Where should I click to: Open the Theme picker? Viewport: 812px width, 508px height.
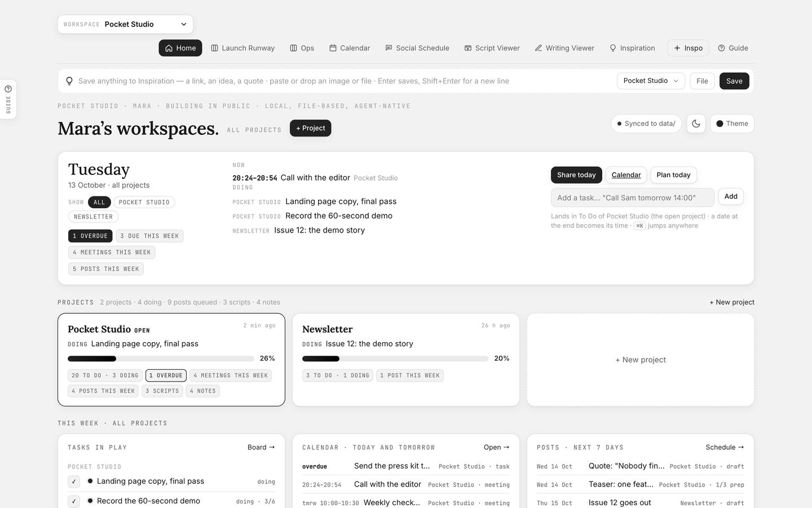(x=732, y=124)
